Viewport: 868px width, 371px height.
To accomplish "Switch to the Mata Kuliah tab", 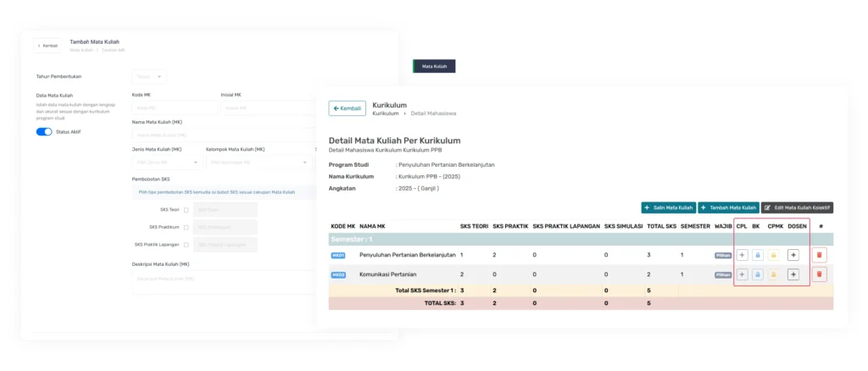I will coord(434,66).
